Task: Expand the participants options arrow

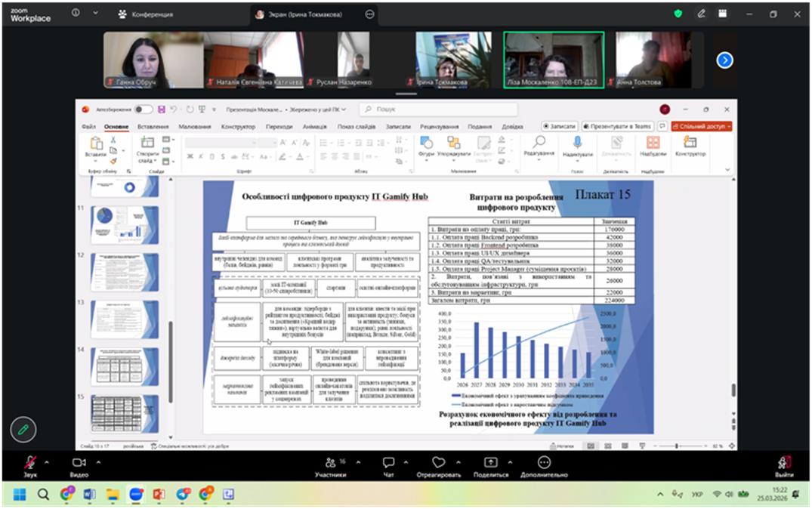Action: click(354, 462)
